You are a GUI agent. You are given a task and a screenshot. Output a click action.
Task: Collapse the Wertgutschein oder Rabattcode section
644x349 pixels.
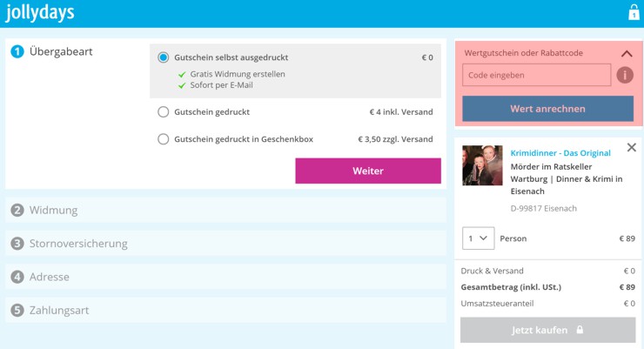point(627,53)
